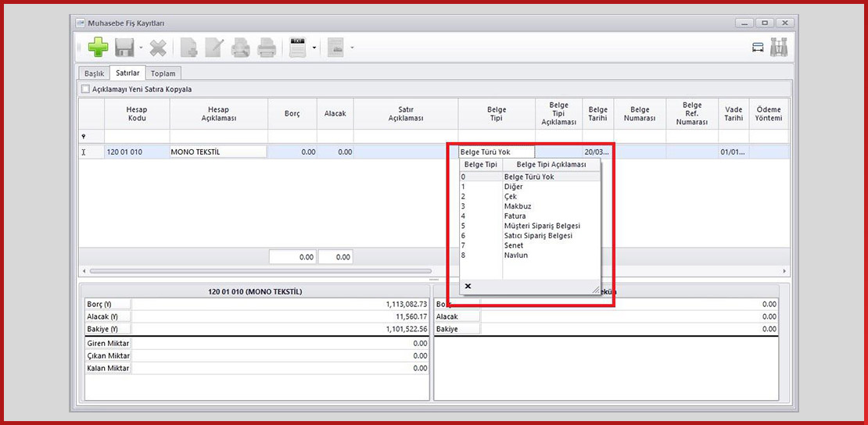
Task: Click the Belge Tarihi 20/03 cell
Action: tap(598, 152)
